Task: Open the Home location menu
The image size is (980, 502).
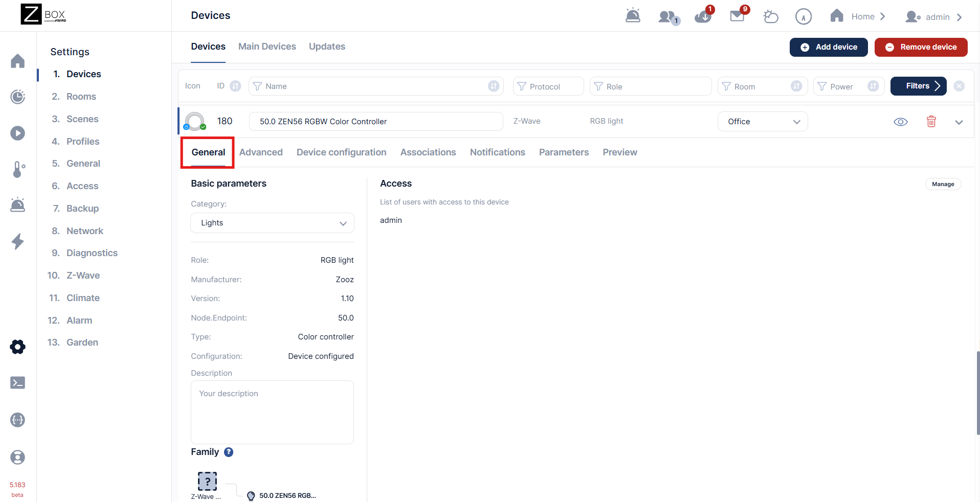Action: pyautogui.click(x=858, y=16)
